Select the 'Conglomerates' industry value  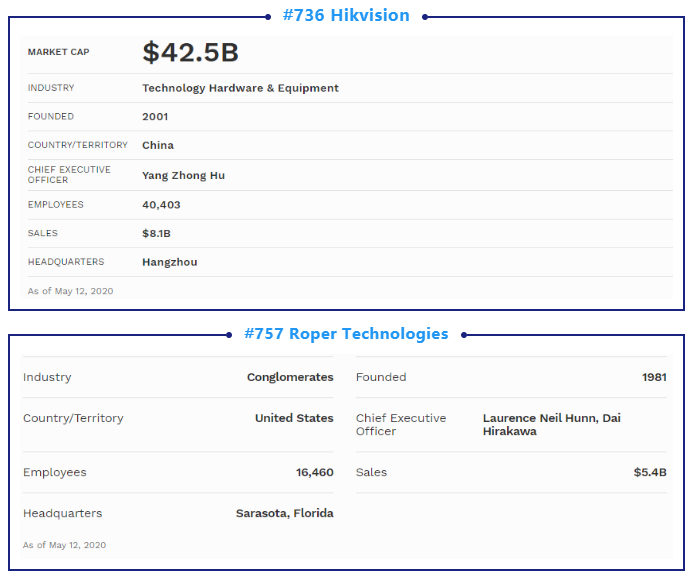pyautogui.click(x=290, y=377)
